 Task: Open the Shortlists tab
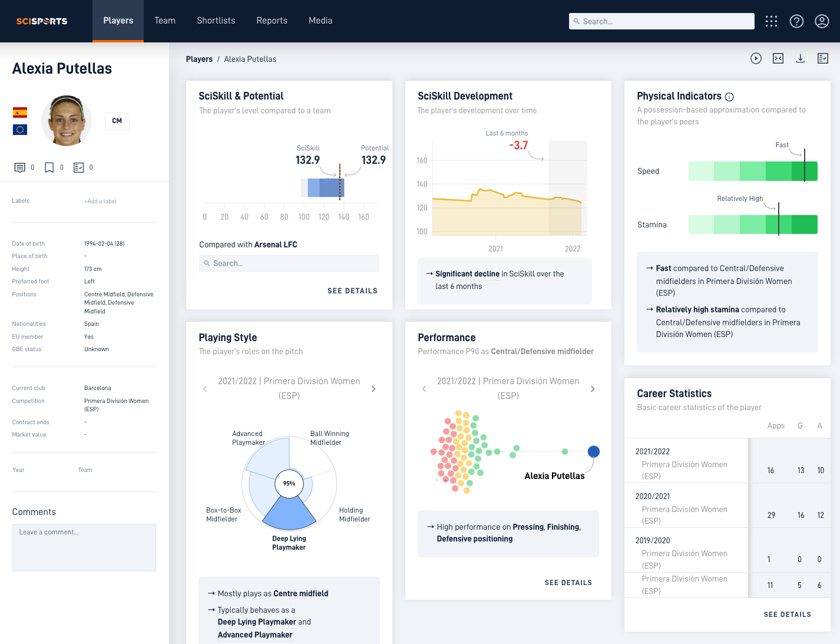click(x=216, y=21)
